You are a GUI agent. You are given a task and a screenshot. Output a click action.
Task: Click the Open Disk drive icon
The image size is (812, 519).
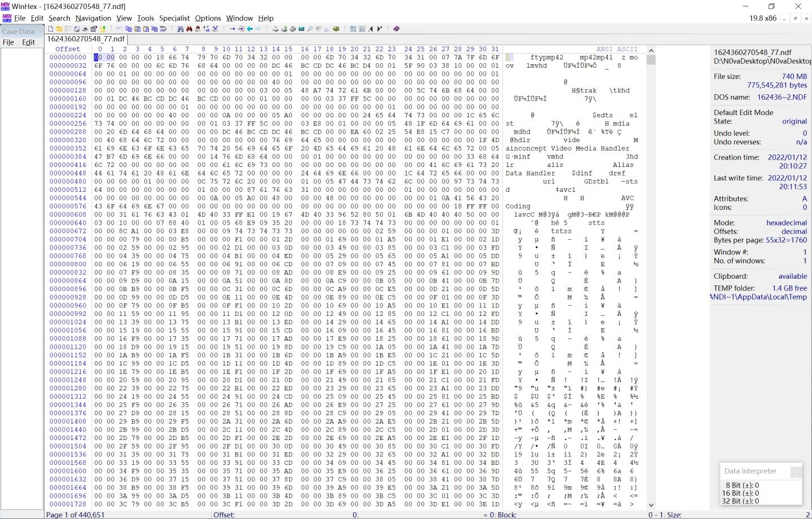(275, 29)
